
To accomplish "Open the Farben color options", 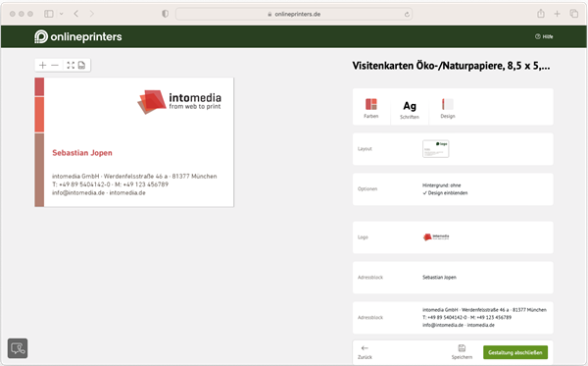I will tap(370, 108).
